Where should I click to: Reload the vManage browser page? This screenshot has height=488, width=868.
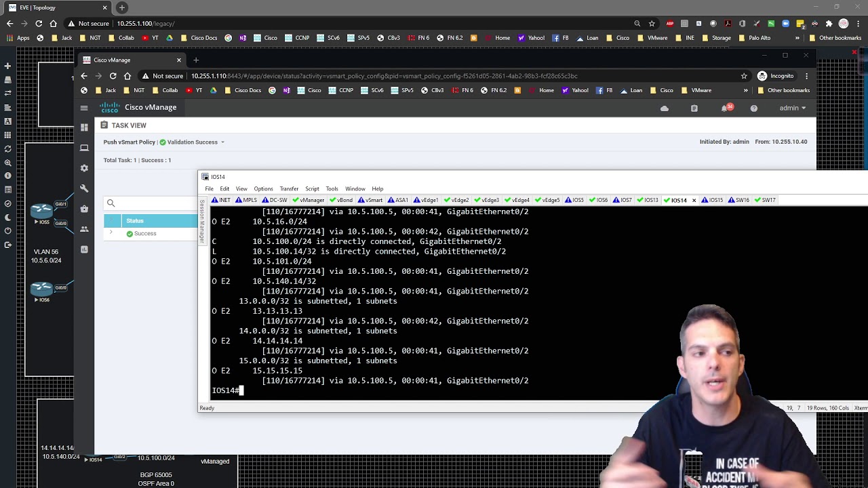(x=113, y=76)
